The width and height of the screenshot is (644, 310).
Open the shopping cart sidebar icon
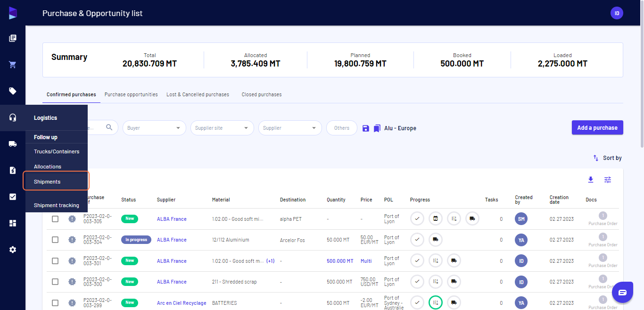click(x=13, y=65)
